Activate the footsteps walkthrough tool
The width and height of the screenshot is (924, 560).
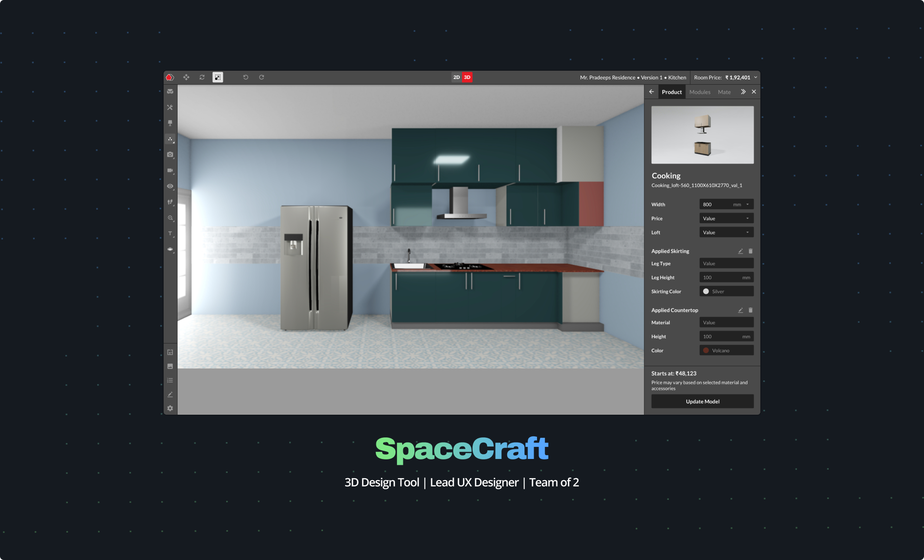coord(170,202)
